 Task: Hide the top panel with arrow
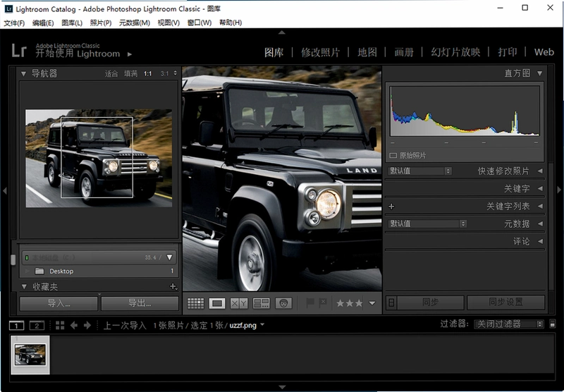pos(282,32)
